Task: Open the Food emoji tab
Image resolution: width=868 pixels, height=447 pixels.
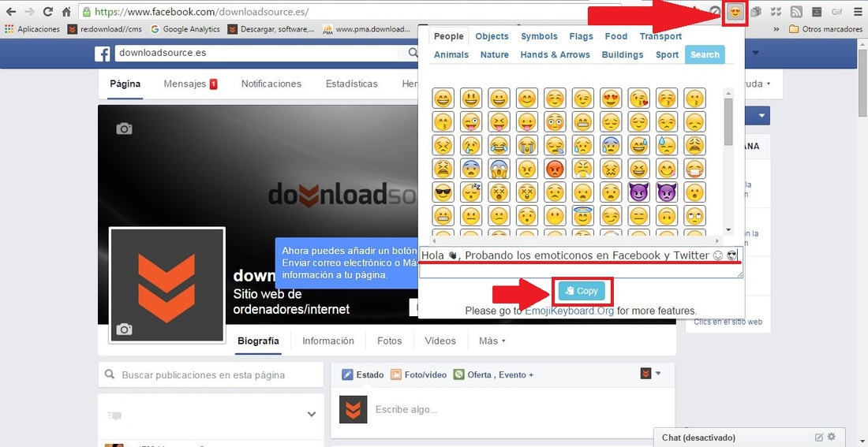Action: point(616,36)
